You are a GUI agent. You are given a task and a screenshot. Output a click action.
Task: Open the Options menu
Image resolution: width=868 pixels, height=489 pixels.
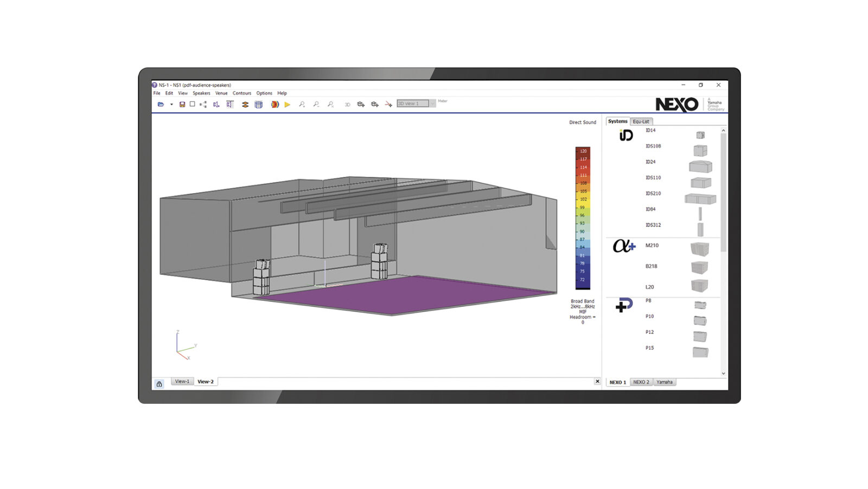[264, 93]
